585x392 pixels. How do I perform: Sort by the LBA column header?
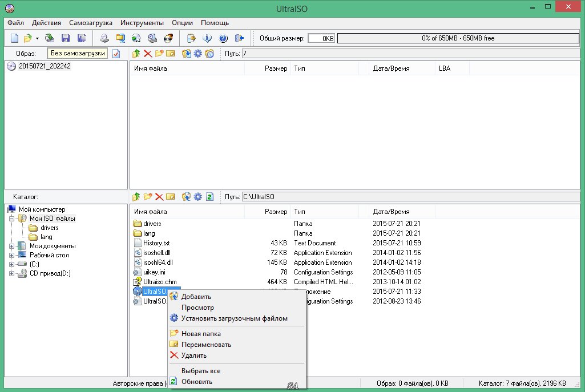pyautogui.click(x=452, y=68)
